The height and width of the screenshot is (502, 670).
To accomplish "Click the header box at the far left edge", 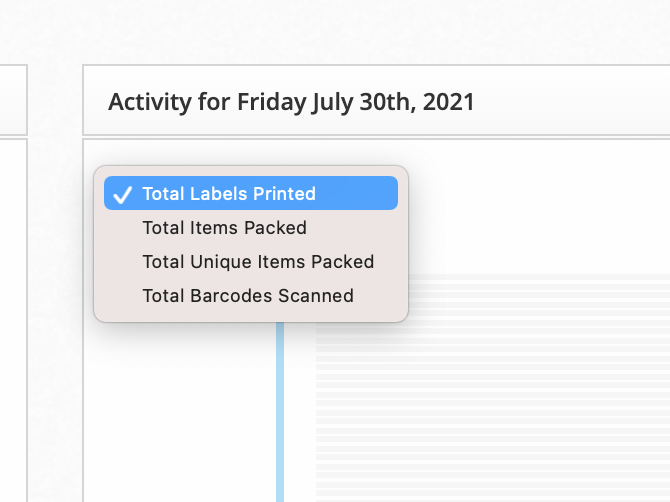I will 12,100.
